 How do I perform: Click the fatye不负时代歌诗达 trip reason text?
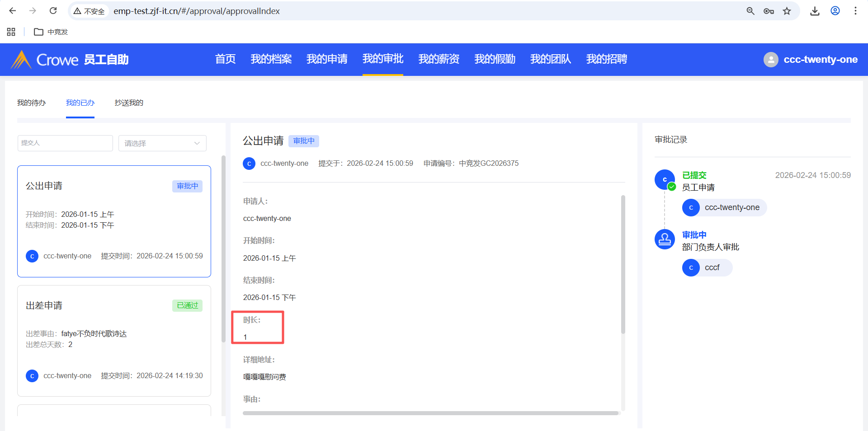point(94,334)
